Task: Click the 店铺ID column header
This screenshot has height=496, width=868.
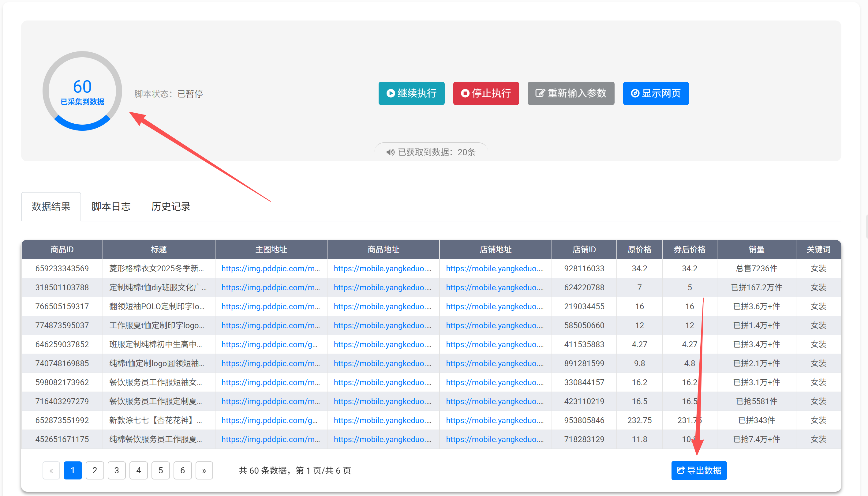Action: tap(584, 250)
